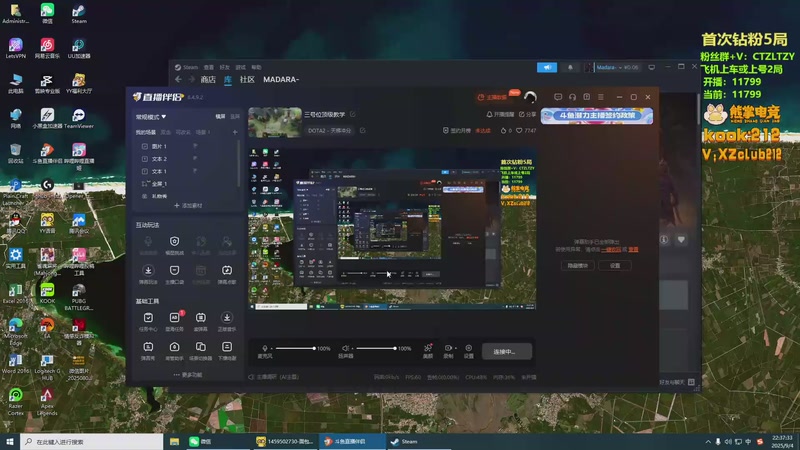The width and height of the screenshot is (800, 450).
Task: Go back in Steam navigation
Action: 178,79
